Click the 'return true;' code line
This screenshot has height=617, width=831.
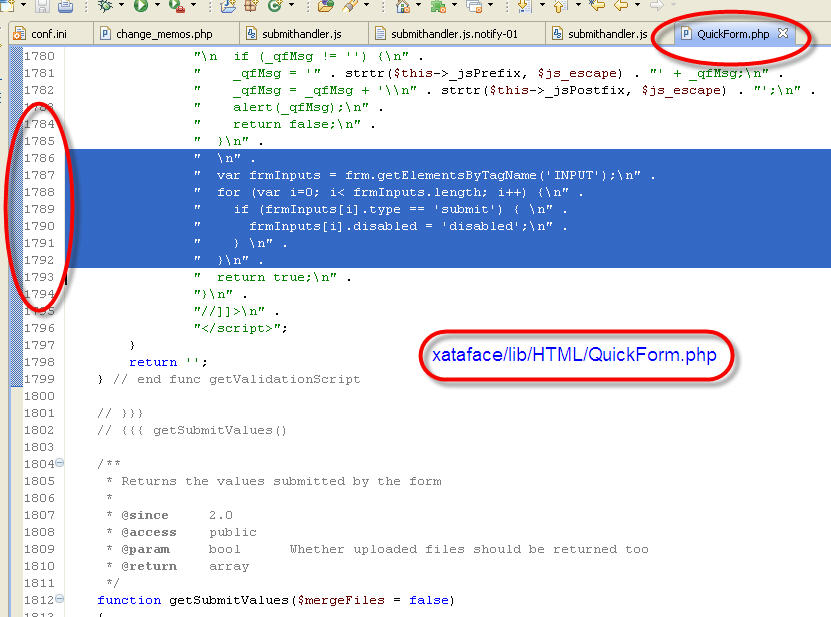[272, 277]
